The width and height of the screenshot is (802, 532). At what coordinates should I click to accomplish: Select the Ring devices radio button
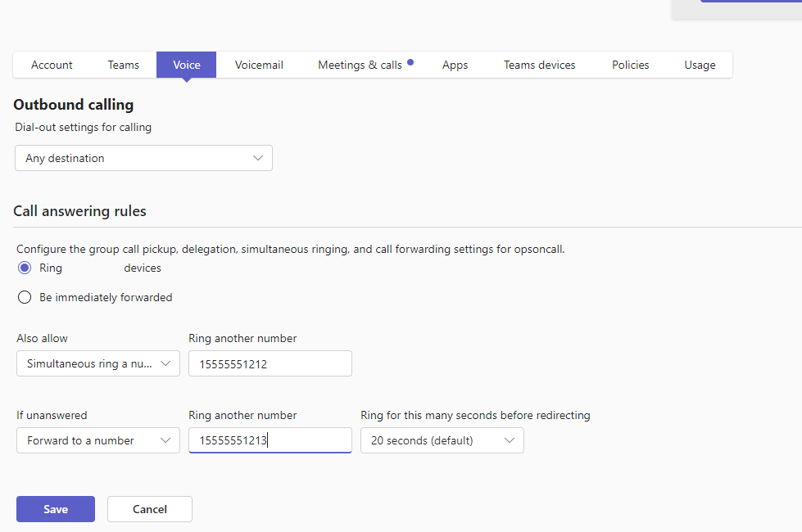(25, 268)
